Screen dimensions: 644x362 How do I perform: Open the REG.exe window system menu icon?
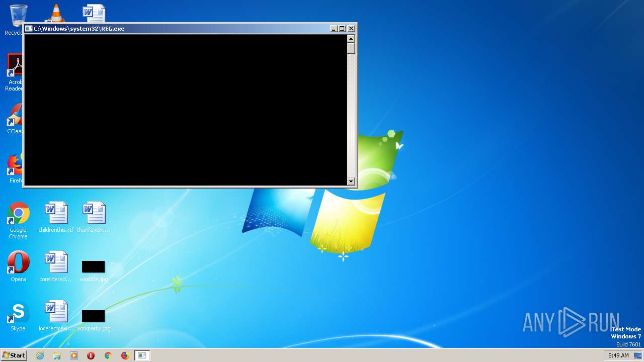tap(29, 29)
